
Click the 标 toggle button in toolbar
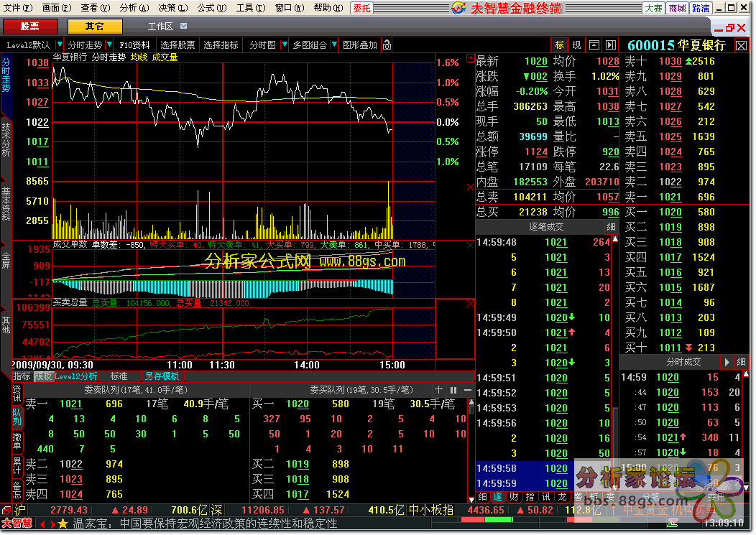559,45
